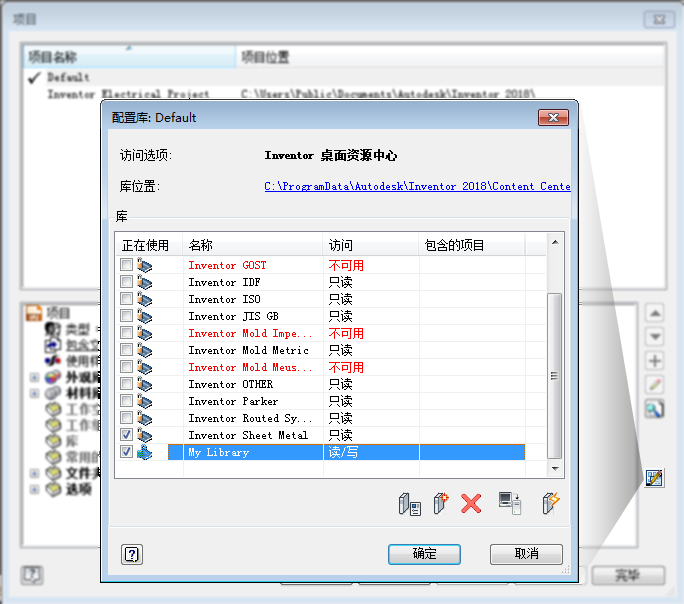Click the 包含的项目 column header

pos(472,245)
